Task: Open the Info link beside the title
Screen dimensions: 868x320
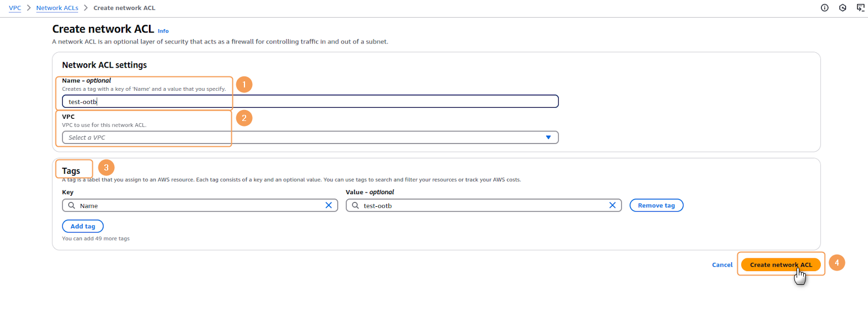Action: click(x=163, y=31)
